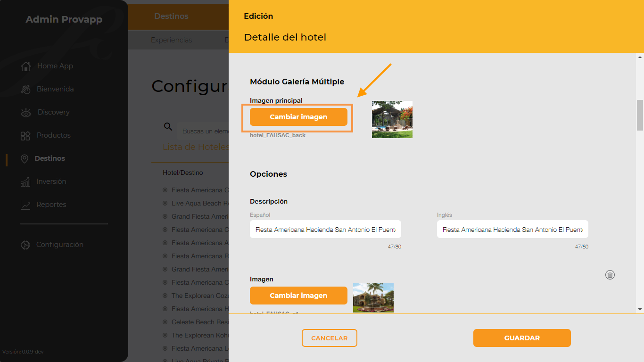Click the Hotel/Destino column header
Screen dimensions: 644x362
pyautogui.click(x=183, y=173)
